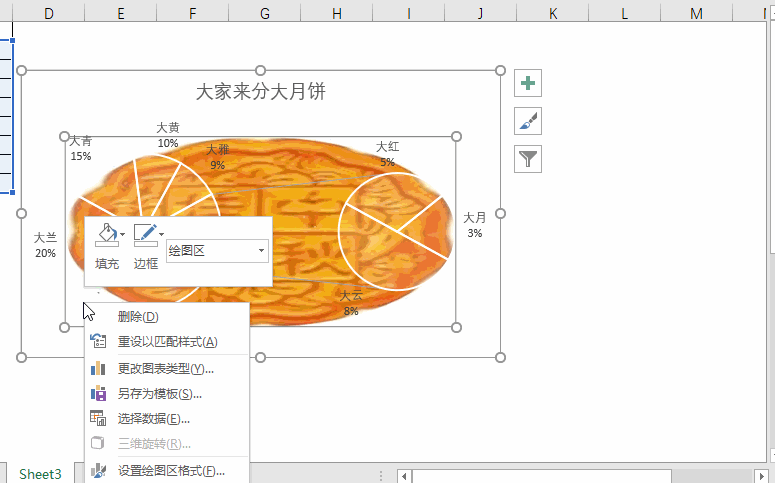This screenshot has height=483, width=775.
Task: Choose 更改图表类型(Y)... menu entry
Action: tap(167, 368)
